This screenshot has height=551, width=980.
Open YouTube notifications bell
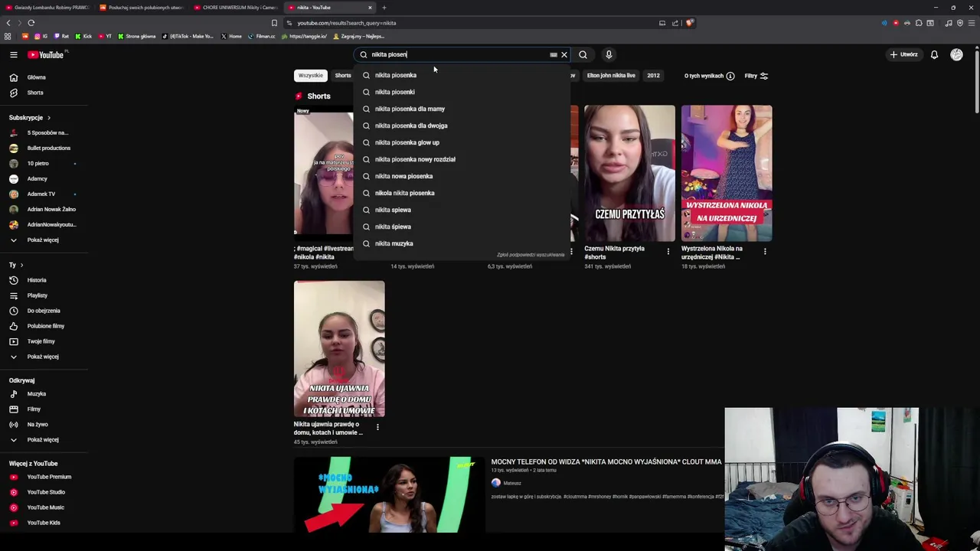click(x=934, y=54)
